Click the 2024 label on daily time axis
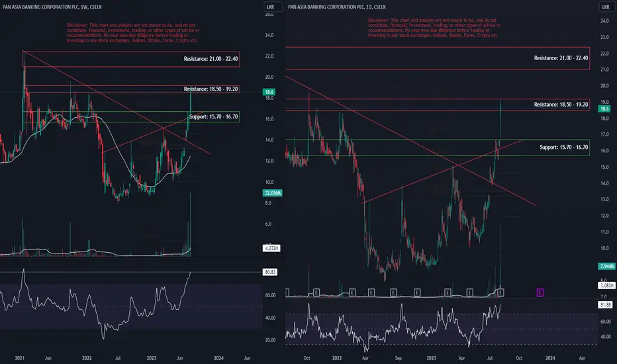617x364 pixels. coord(550,358)
